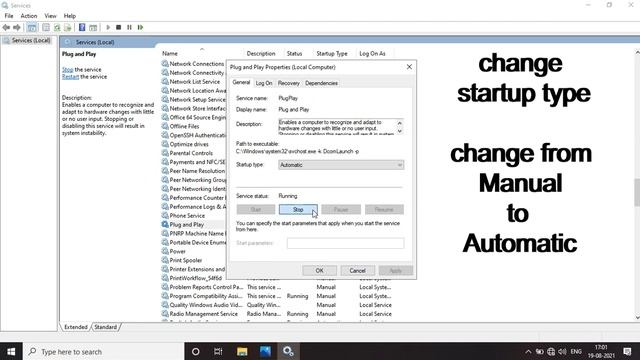Select Services (Local) in the console tree
Viewport: 640px width, 360px height.
point(31,40)
